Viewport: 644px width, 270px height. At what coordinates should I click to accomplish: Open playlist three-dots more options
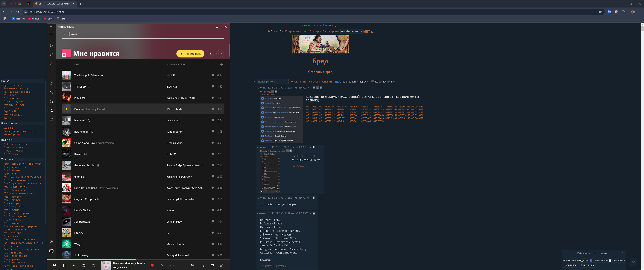click(x=220, y=54)
